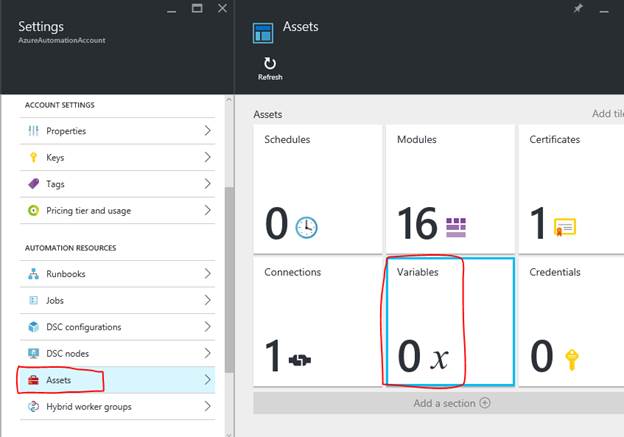Close the Settings blade
Viewport: 624px width, 437px height.
click(x=222, y=8)
